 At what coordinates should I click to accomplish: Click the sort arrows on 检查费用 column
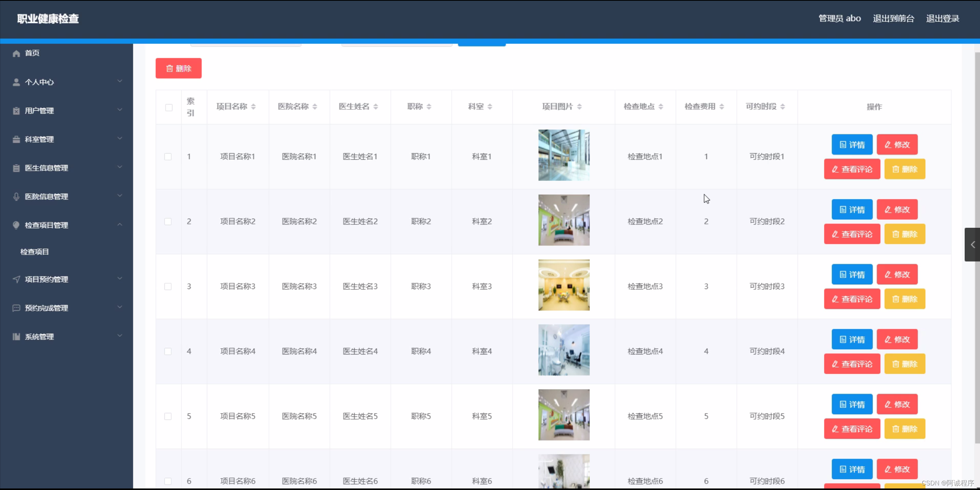(721, 107)
